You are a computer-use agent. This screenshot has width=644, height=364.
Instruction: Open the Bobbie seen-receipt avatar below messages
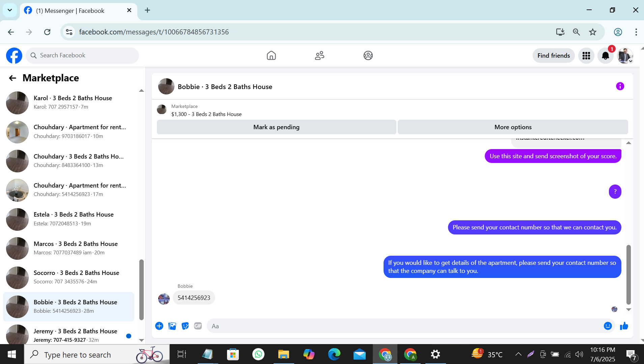614,309
